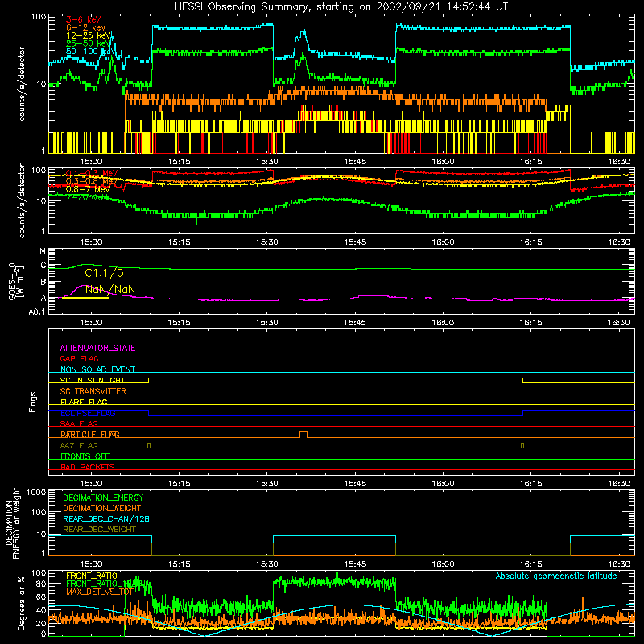The height and width of the screenshot is (644, 644).
Task: Click the vertical Flags axis label
Action: coord(32,402)
